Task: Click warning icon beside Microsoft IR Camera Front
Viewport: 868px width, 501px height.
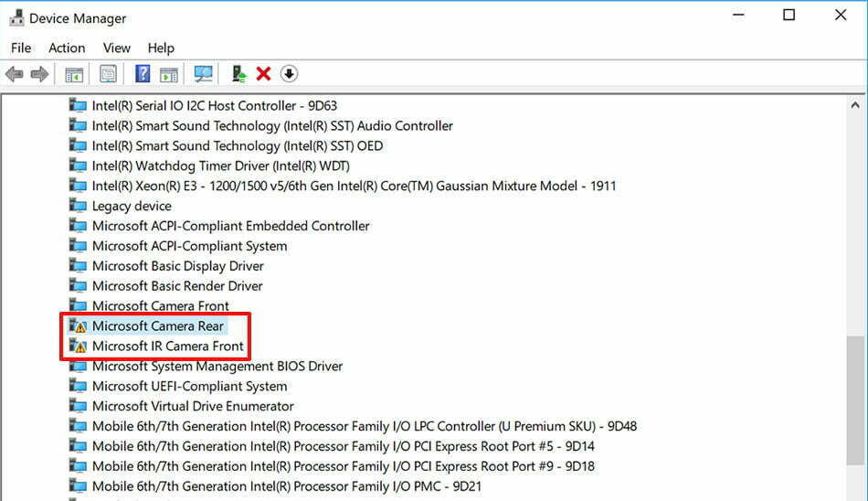Action: 78,346
